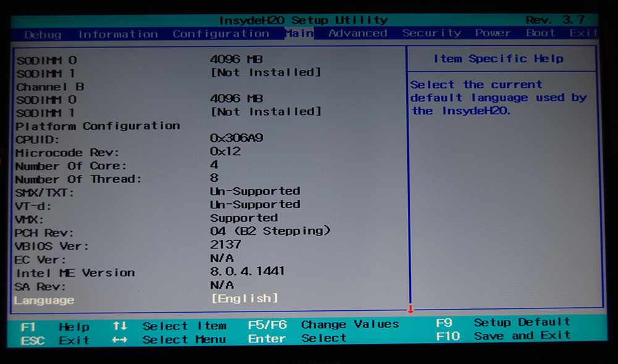Click the VMX: label
The height and width of the screenshot is (364, 618).
pyautogui.click(x=29, y=220)
